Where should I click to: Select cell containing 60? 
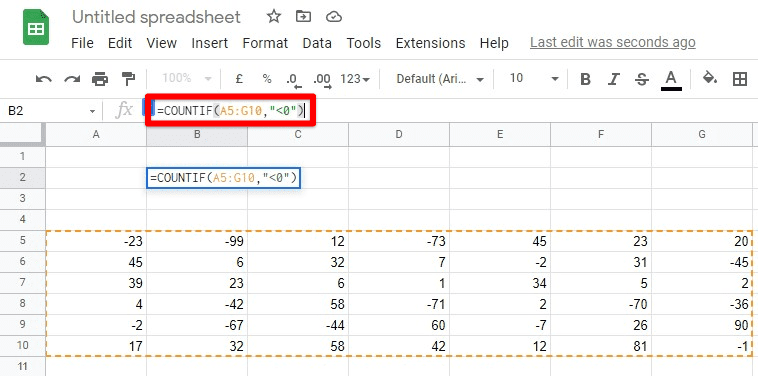pos(399,325)
